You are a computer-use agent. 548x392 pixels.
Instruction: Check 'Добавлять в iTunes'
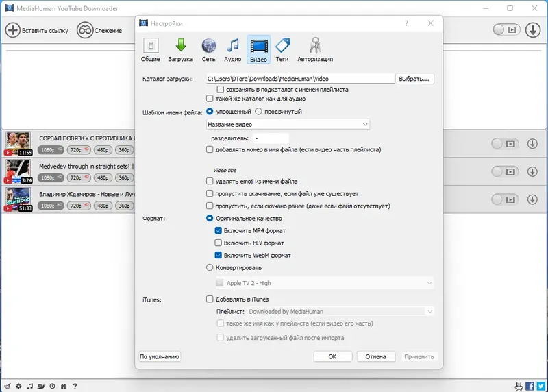coord(210,299)
